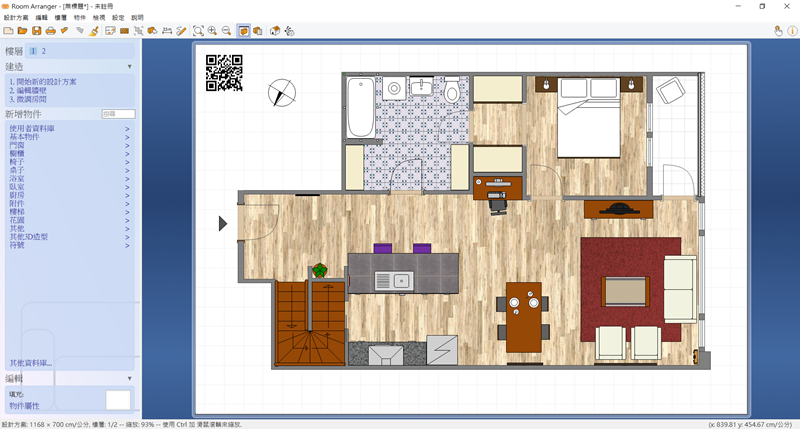Click the object search input field
This screenshot has width=800, height=429.
[x=118, y=114]
